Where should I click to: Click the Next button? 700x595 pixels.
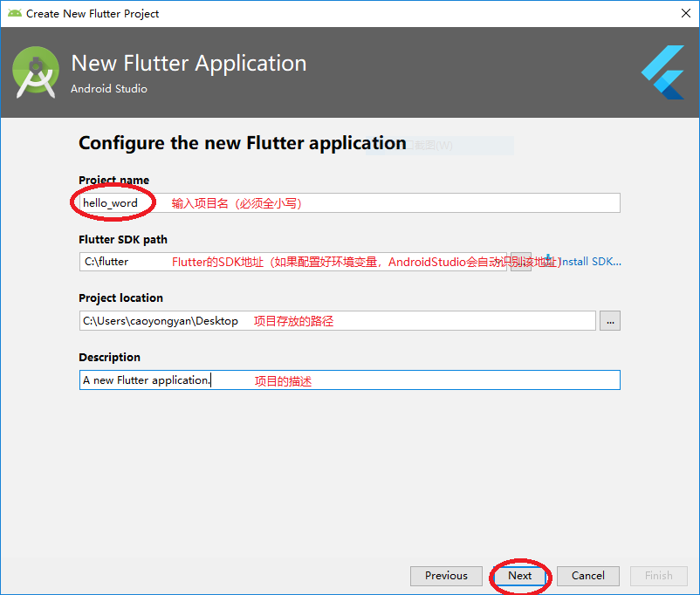pos(519,576)
